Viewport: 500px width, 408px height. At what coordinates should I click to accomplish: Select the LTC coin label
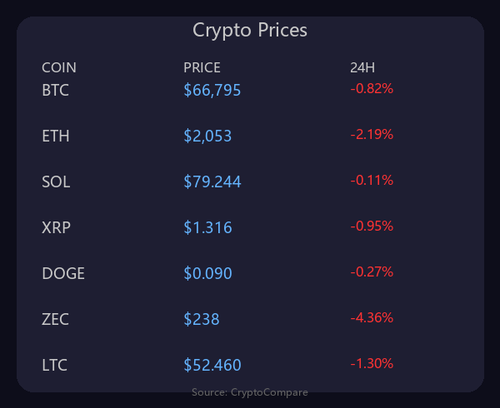(55, 365)
